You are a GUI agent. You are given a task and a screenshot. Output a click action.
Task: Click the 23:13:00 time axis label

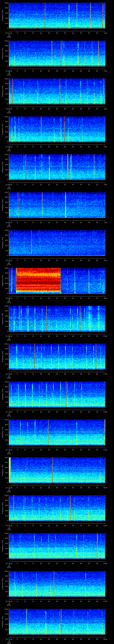pyautogui.click(x=9, y=487)
